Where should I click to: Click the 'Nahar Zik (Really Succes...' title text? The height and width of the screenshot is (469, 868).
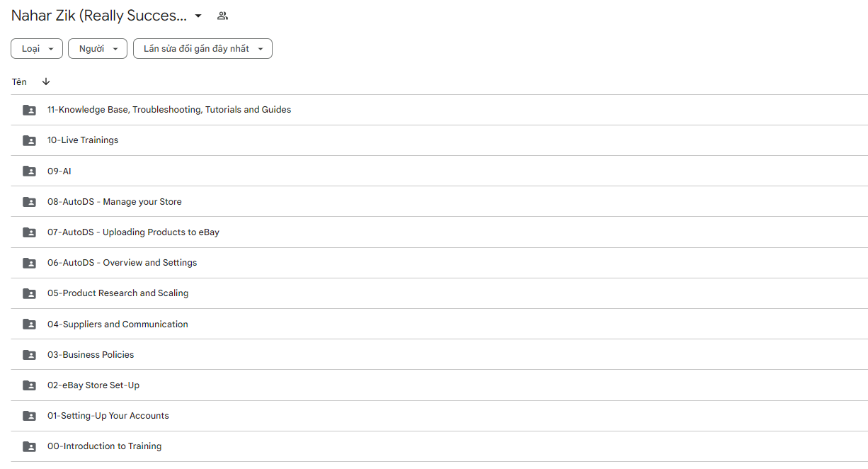click(99, 16)
